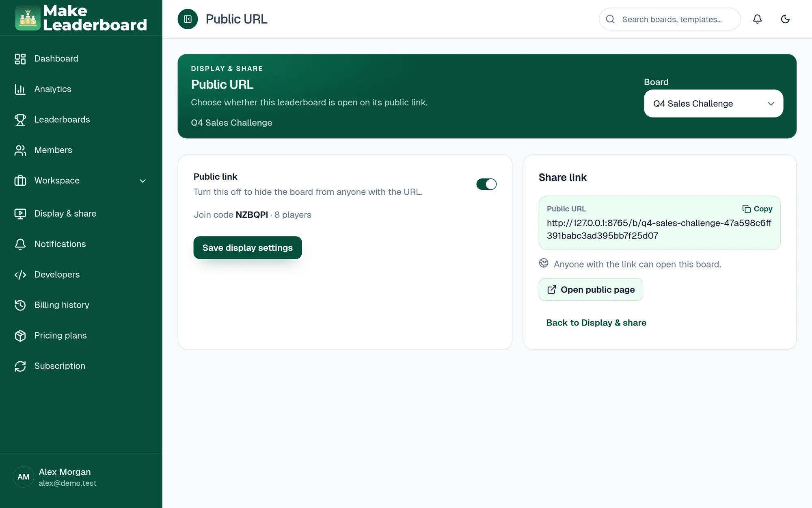
Task: Click the Members people icon
Action: [20, 150]
